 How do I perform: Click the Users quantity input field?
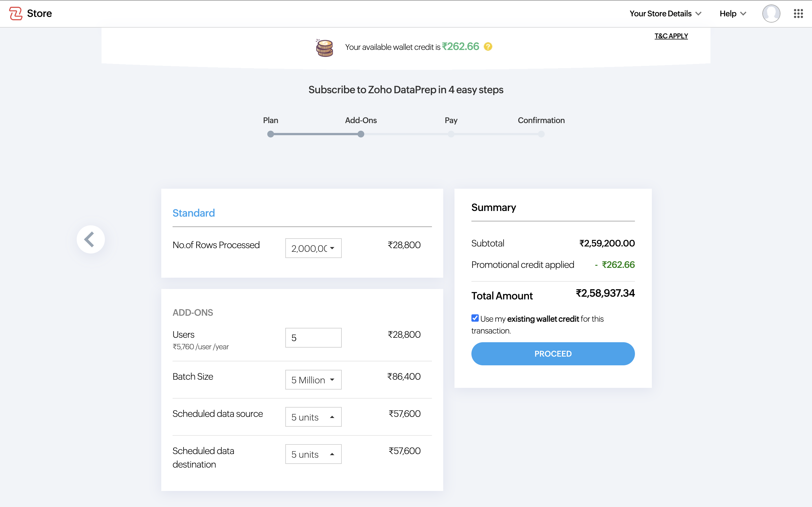(x=313, y=338)
